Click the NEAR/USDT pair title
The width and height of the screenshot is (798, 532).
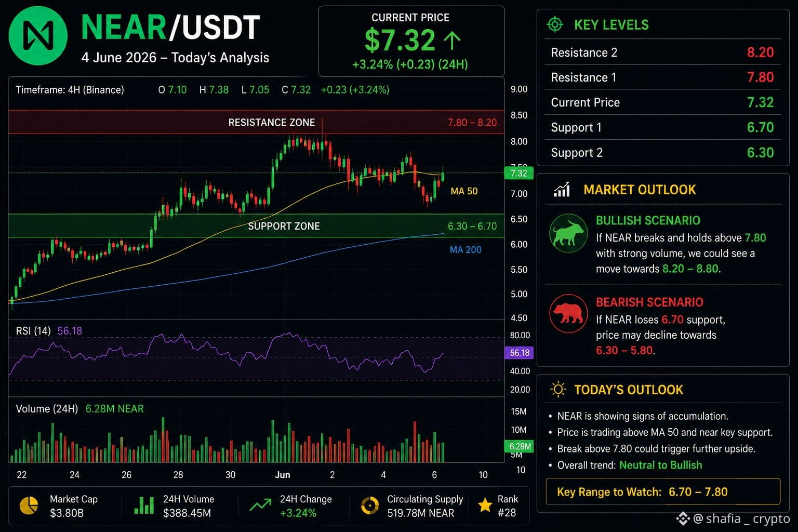(171, 28)
